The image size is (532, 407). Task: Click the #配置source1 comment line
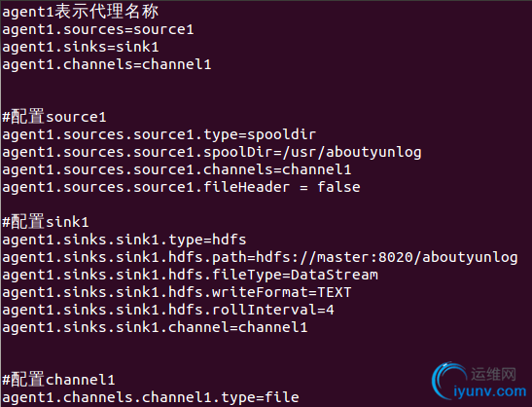click(54, 117)
